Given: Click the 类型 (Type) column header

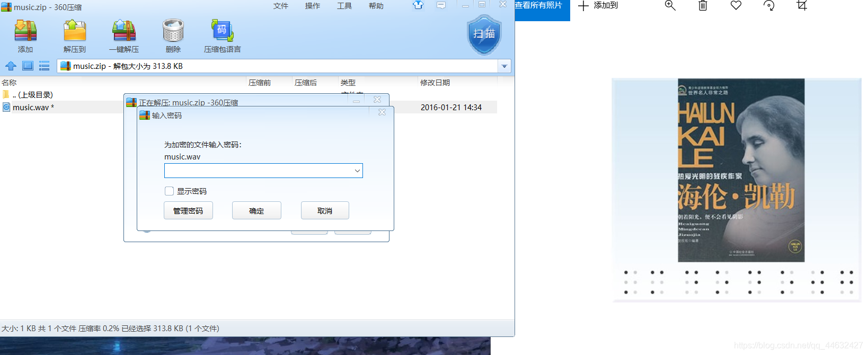Looking at the screenshot, I should pos(348,83).
